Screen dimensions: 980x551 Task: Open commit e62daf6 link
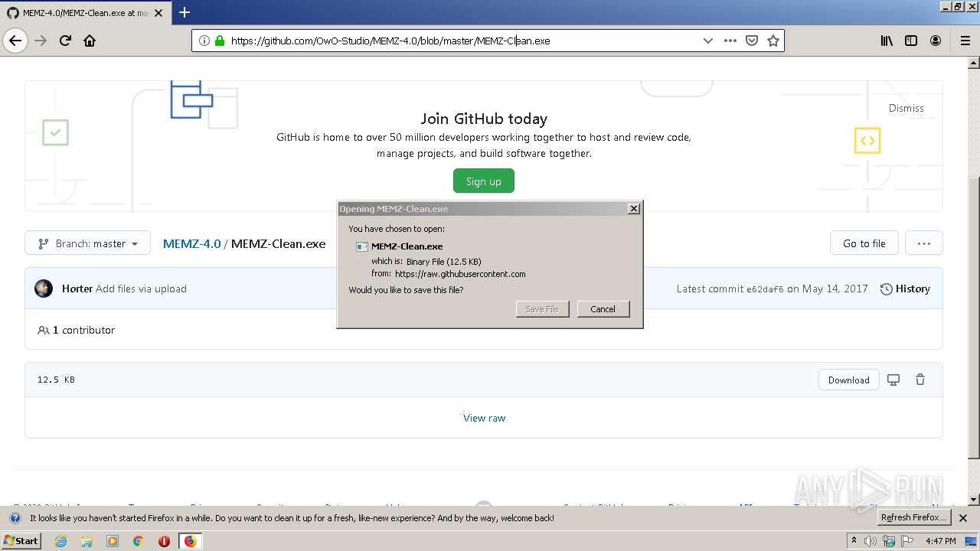pyautogui.click(x=765, y=289)
